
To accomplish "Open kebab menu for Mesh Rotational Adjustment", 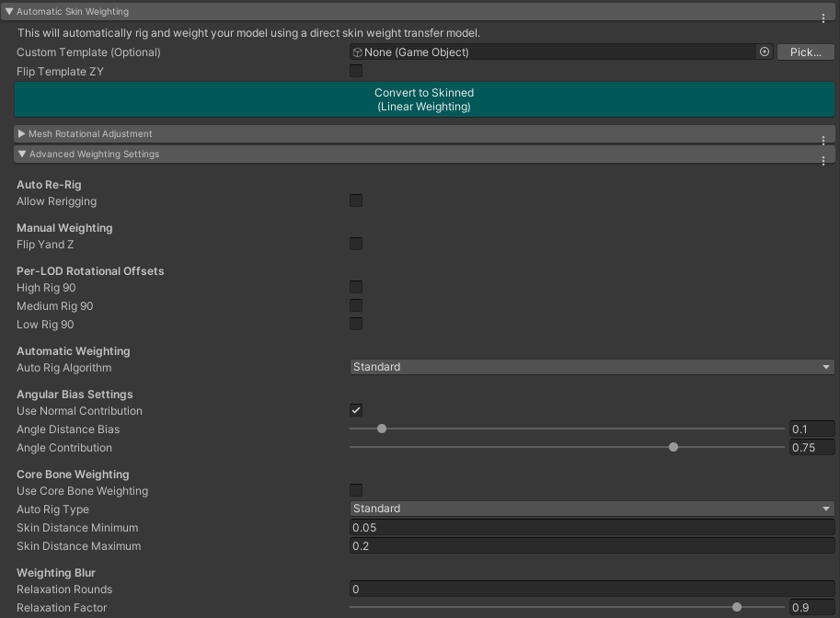I will pyautogui.click(x=823, y=140).
